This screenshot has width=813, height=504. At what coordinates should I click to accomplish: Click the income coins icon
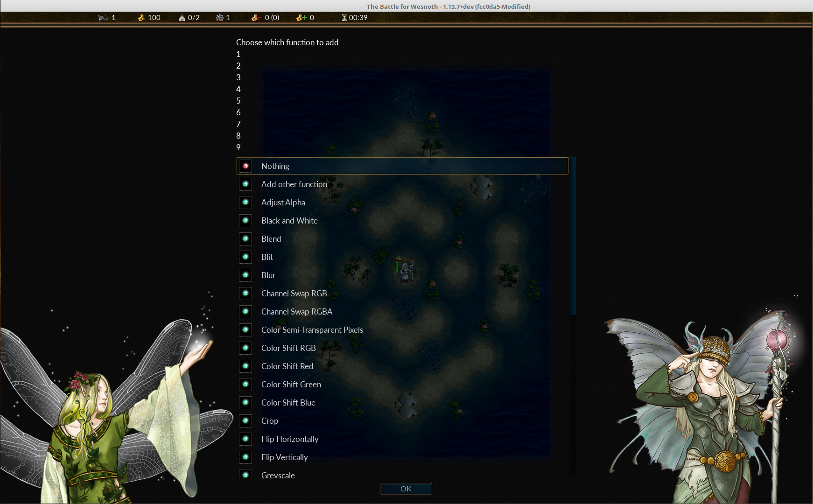point(302,18)
